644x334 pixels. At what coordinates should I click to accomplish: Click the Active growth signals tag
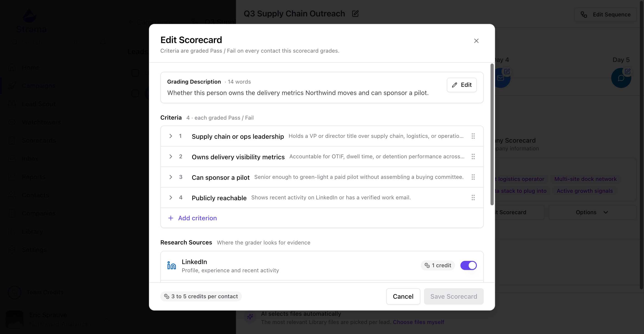click(585, 191)
